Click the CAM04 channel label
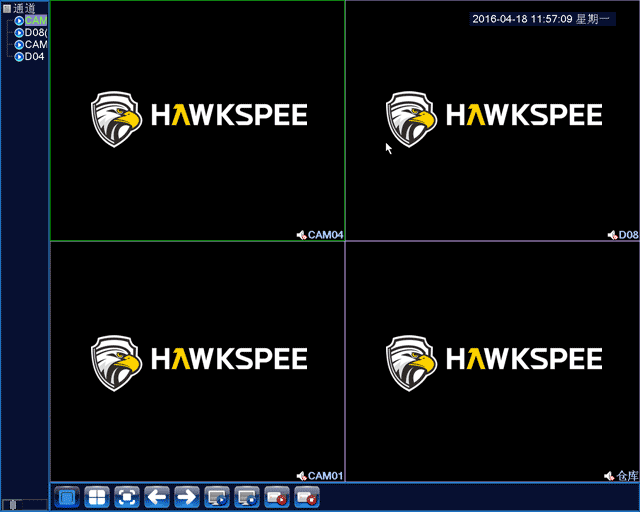Viewport: 640px width, 512px height. (x=325, y=235)
